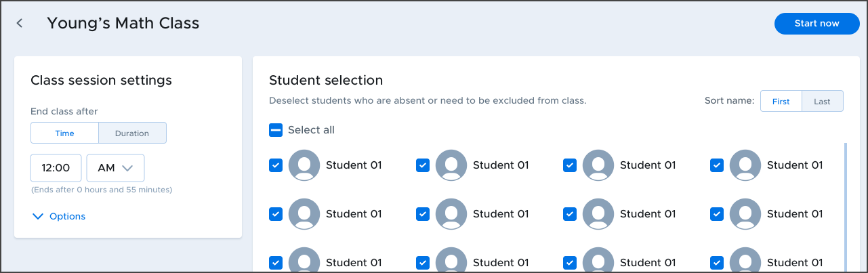
Task: Click the third student avatar in second row
Action: click(598, 214)
